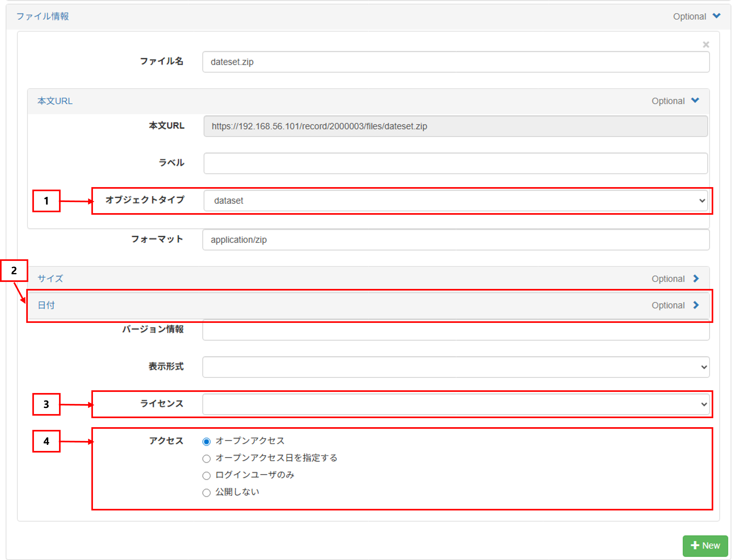Click the ラベル text field

click(455, 163)
